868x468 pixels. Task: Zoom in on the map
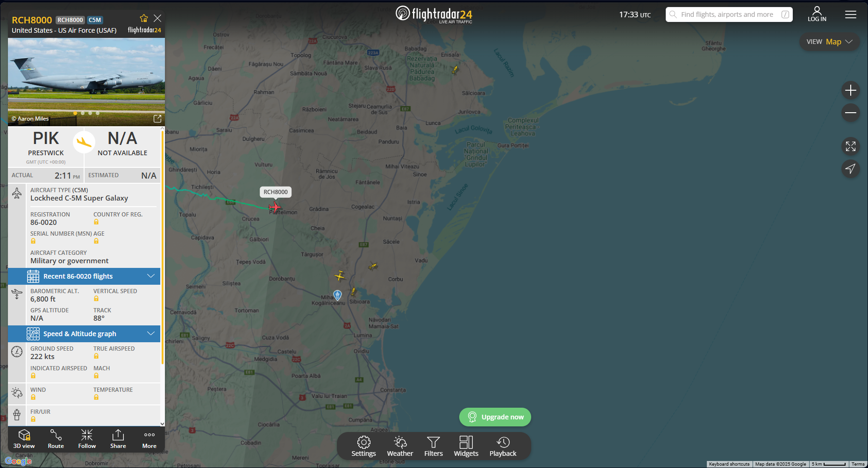tap(851, 90)
